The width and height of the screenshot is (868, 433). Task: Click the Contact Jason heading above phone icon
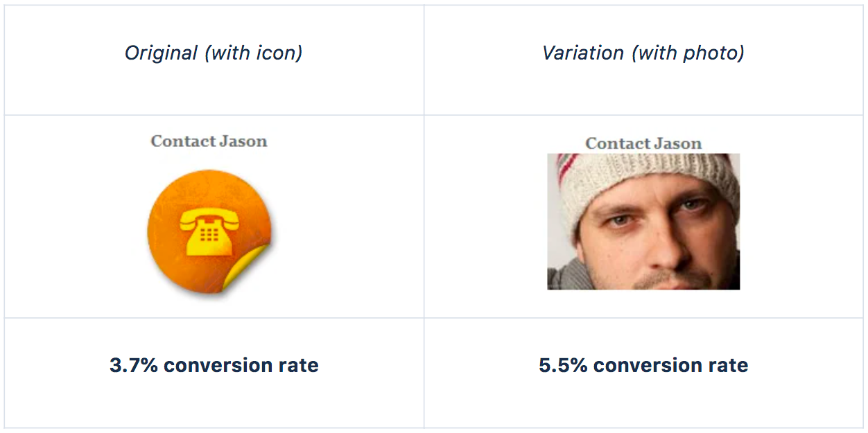point(209,141)
